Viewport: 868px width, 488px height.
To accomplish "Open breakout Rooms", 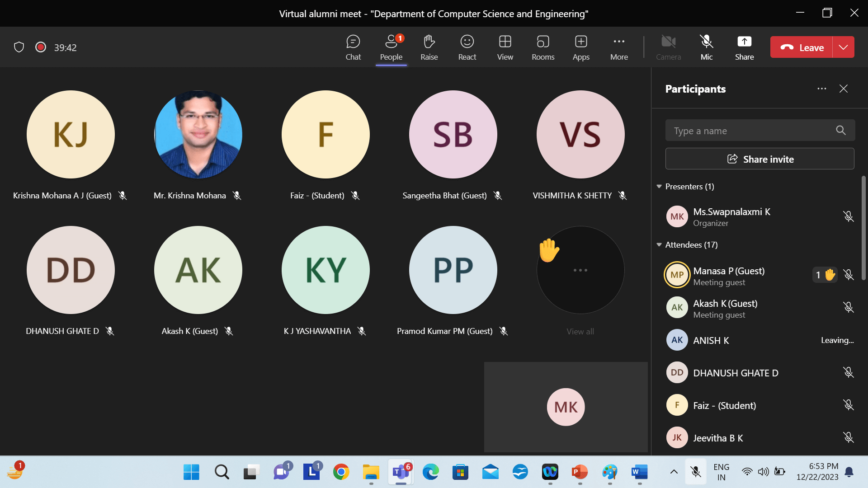I will click(542, 47).
